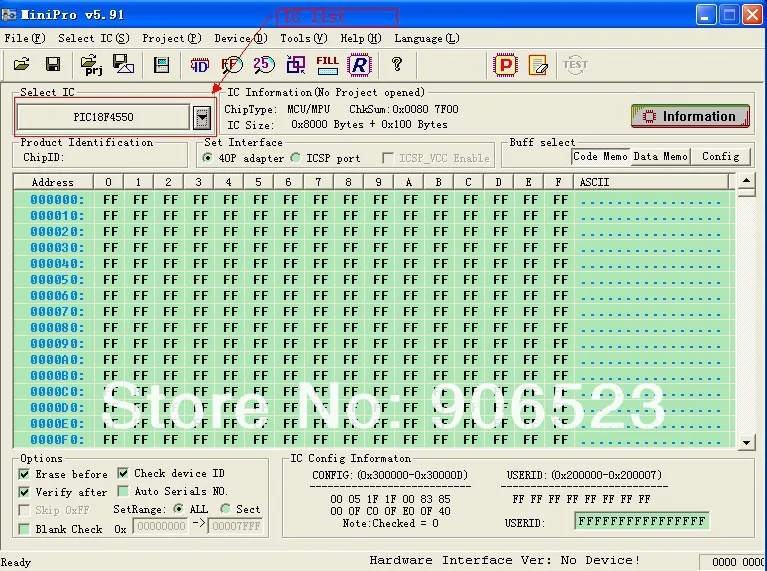Switch to the Code Memo tab
Viewport: 767px width, 571px height.
click(600, 157)
